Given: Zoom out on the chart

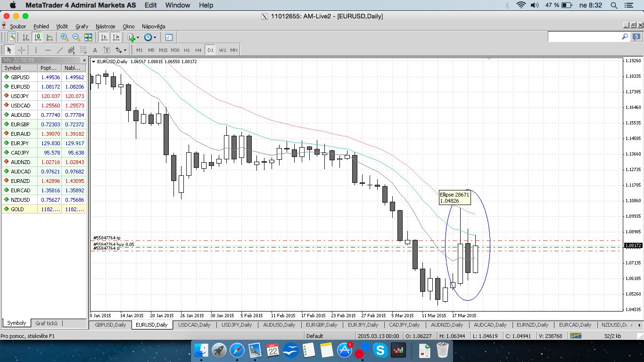Looking at the screenshot, I should (76, 37).
